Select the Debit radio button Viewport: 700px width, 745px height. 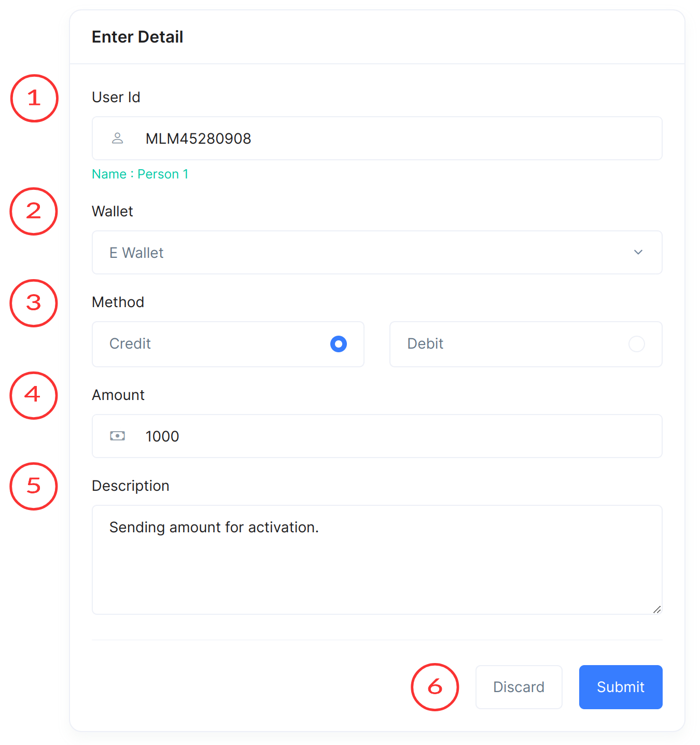pyautogui.click(x=636, y=344)
